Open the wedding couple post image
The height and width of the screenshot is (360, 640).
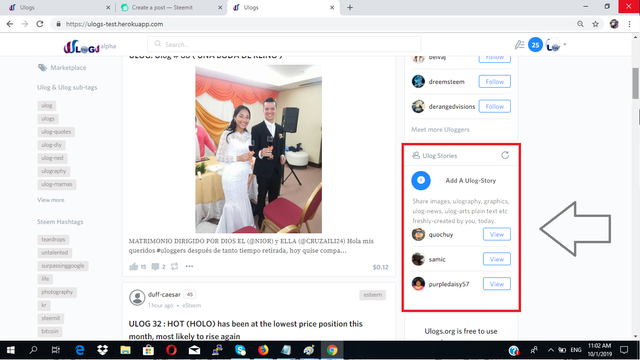coord(258,149)
